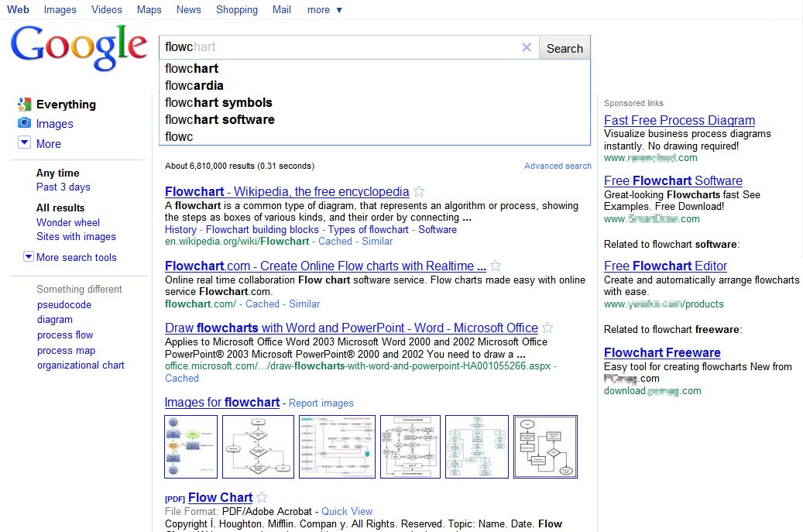Open Flowchart.com Create Online Flow charts result
The height and width of the screenshot is (532, 803).
point(325,266)
